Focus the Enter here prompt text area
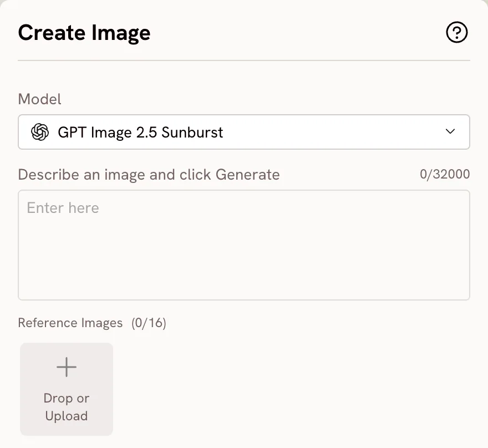 tap(243, 245)
